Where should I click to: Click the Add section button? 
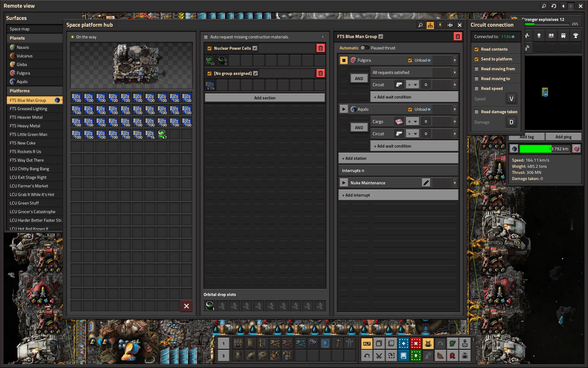pyautogui.click(x=265, y=98)
